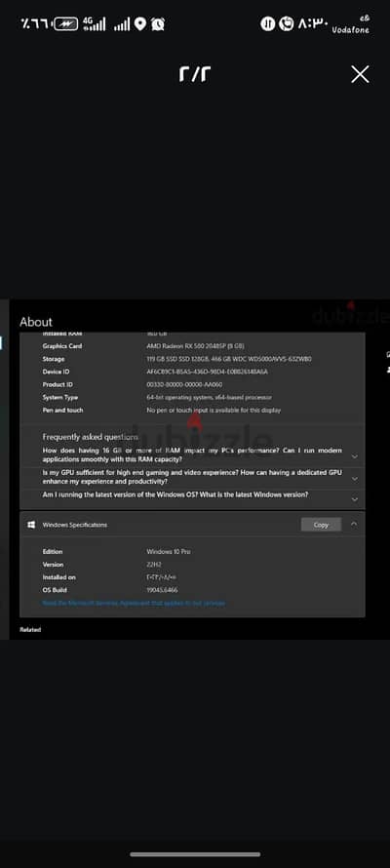Collapse the Windows Specifications section
This screenshot has height=868, width=390.
354,524
